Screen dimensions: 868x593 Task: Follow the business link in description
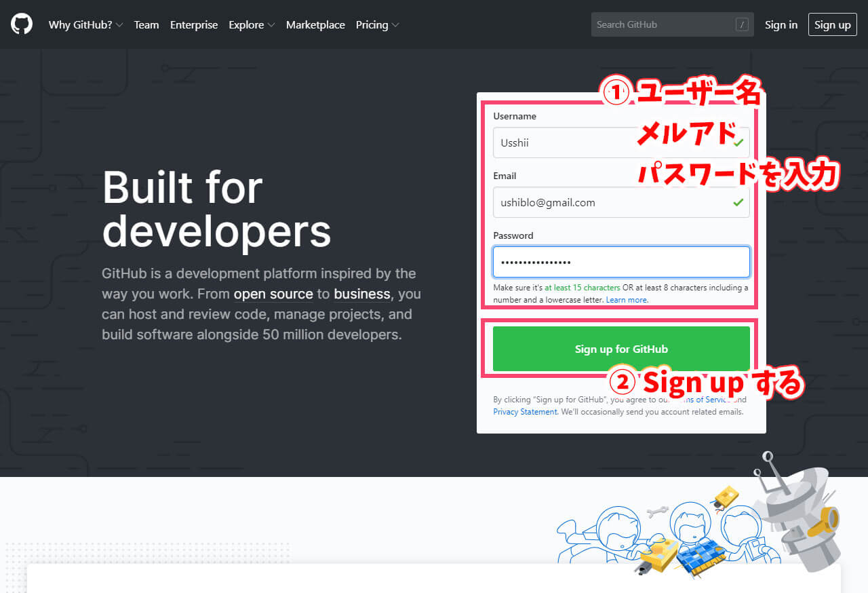pyautogui.click(x=362, y=294)
